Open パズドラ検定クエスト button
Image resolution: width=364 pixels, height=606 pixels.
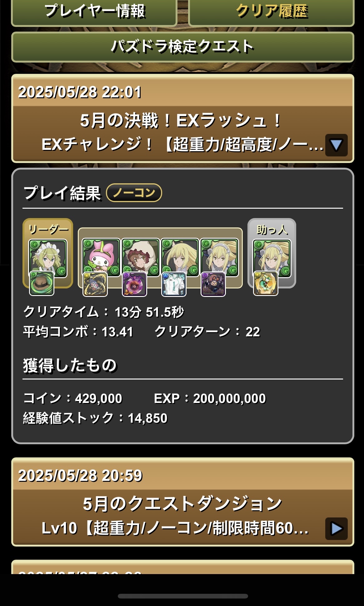pyautogui.click(x=182, y=47)
